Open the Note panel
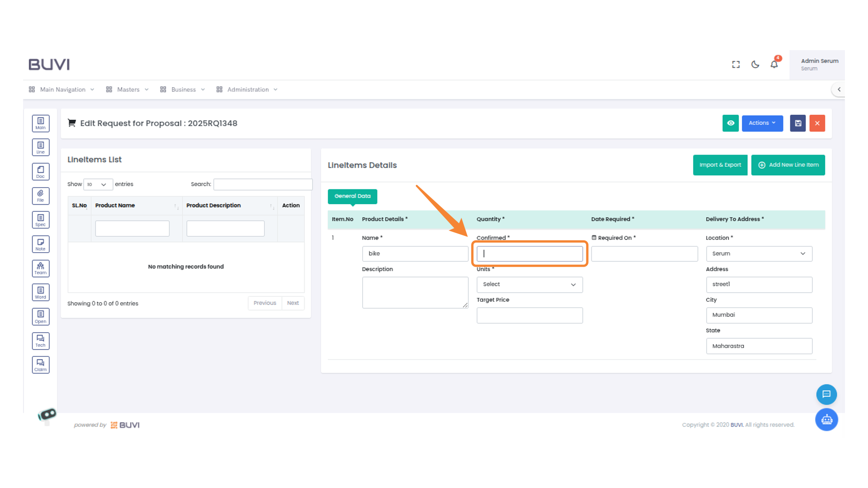Screen dimensions: 868x488 (41, 244)
